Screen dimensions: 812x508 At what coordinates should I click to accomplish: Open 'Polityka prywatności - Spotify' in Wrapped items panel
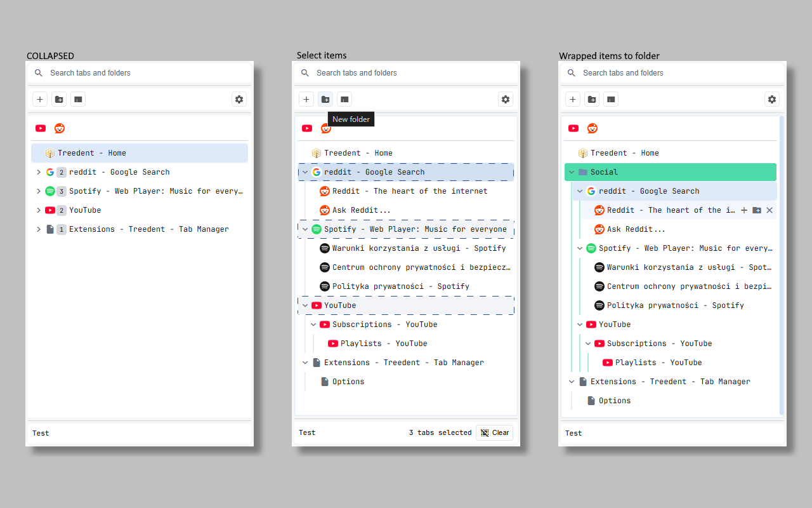point(678,305)
